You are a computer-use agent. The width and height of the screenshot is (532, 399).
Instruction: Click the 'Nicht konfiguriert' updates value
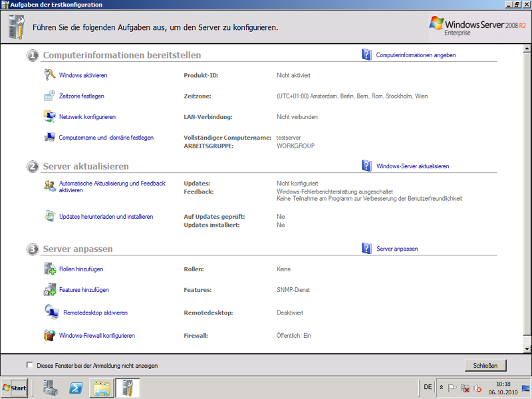coord(297,184)
